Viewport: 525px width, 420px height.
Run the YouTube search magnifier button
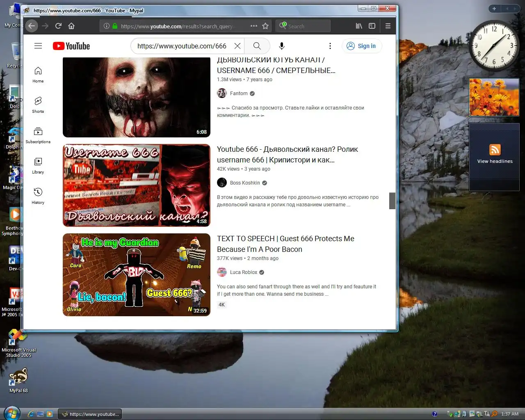(257, 46)
